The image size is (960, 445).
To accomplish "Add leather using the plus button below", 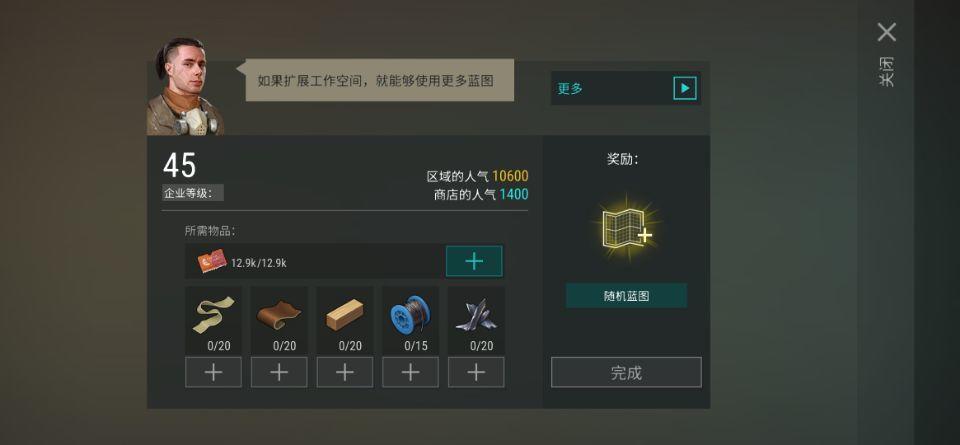I will tap(279, 372).
